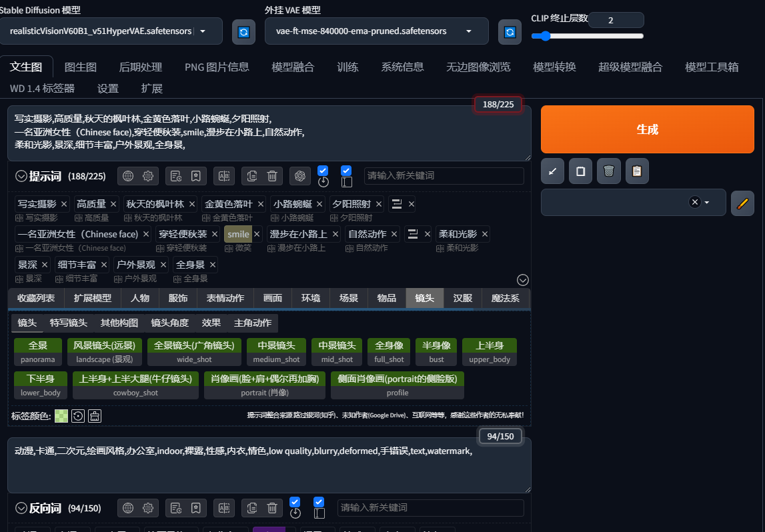Refresh the external VAE model list
This screenshot has height=532, width=765.
(510, 31)
